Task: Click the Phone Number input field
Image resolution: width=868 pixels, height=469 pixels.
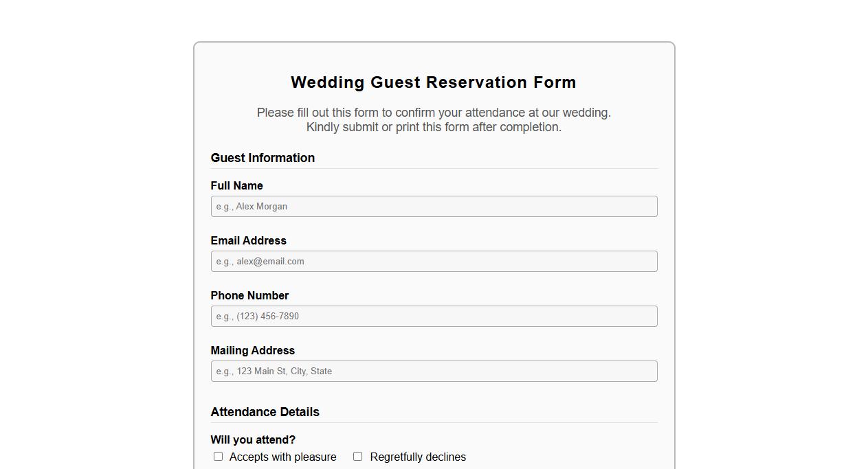Action: pos(434,316)
